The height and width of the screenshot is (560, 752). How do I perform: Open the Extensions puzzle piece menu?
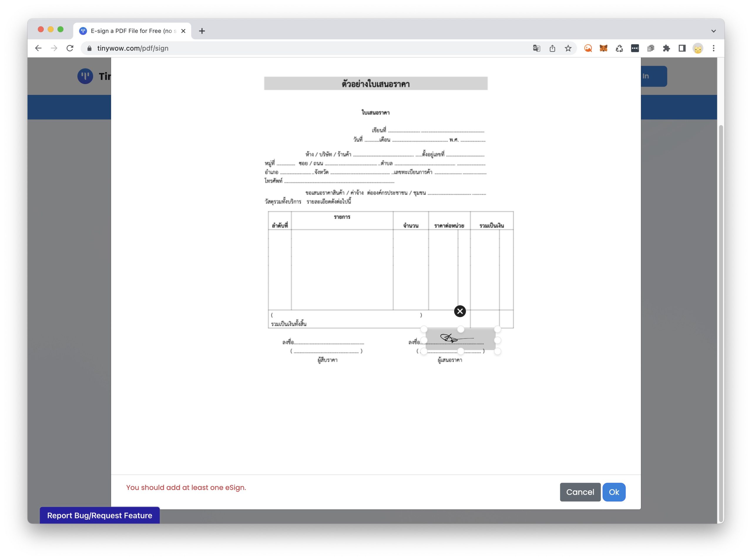(666, 48)
